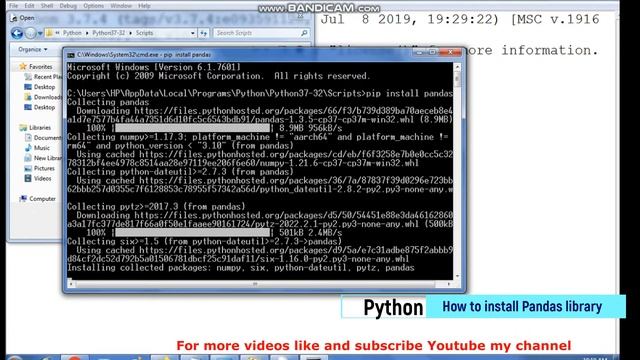Open the Window menu in IDLE
The image size is (640, 360).
pyautogui.click(x=121, y=6)
